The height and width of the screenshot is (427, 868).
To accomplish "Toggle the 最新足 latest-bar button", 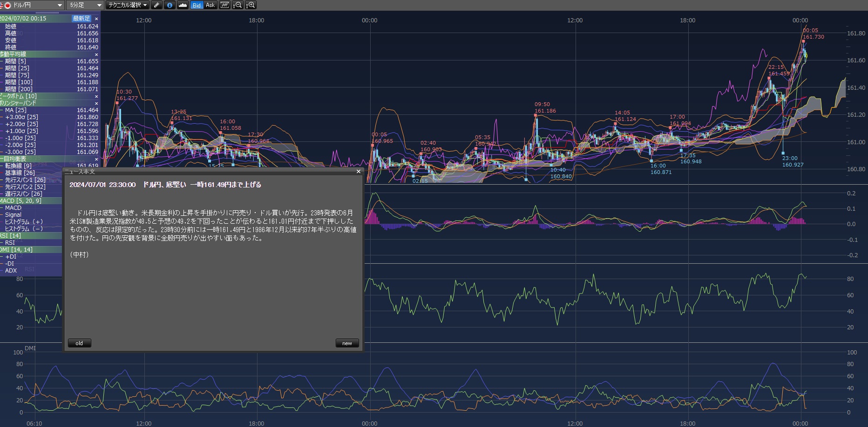I will coord(81,19).
